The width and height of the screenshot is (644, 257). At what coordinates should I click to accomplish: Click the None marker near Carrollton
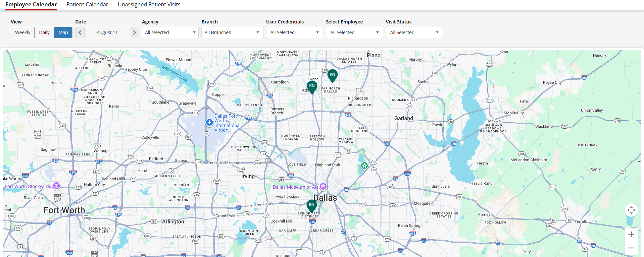314,78
